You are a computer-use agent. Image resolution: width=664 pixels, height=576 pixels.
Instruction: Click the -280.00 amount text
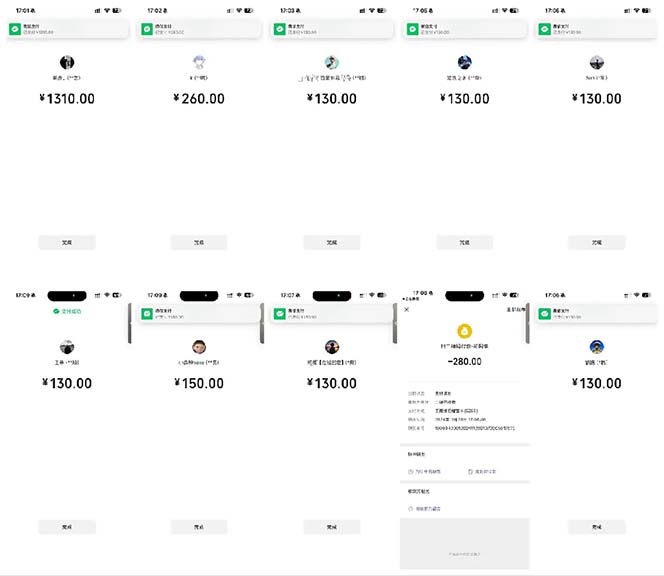tap(465, 364)
